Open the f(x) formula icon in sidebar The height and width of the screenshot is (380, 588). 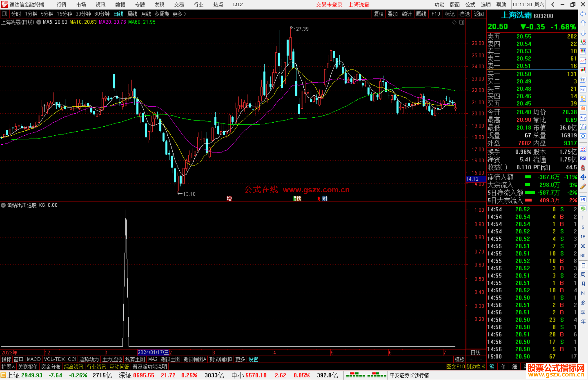pyautogui.click(x=583, y=127)
